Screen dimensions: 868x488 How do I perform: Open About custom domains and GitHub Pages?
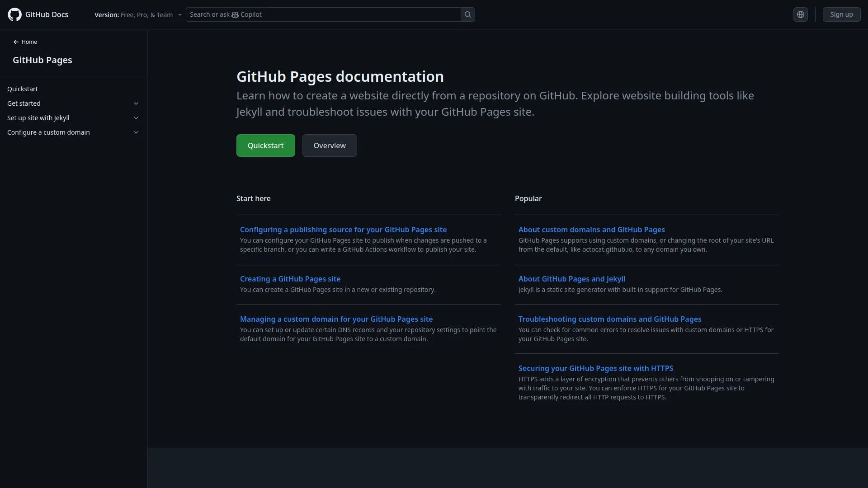coord(591,230)
